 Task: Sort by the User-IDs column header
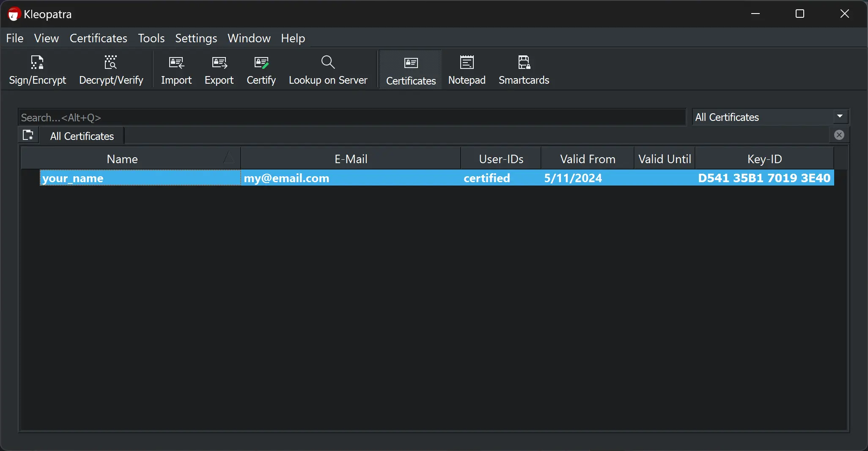point(501,159)
